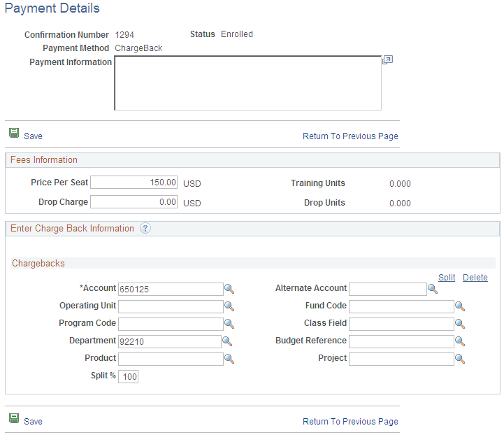
Task: Click the ChargeBack payment method value
Action: (138, 48)
